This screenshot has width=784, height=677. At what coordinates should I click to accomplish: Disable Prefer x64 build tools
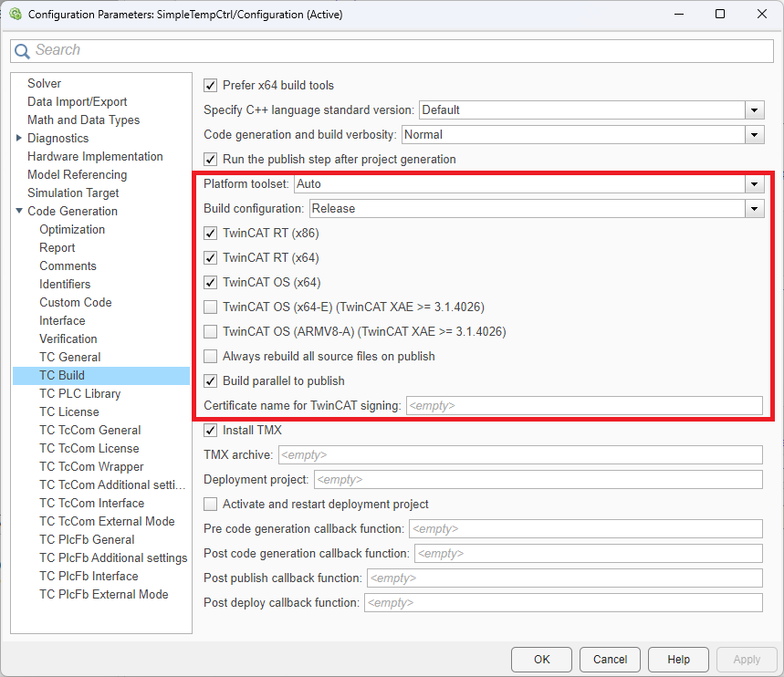[x=210, y=85]
